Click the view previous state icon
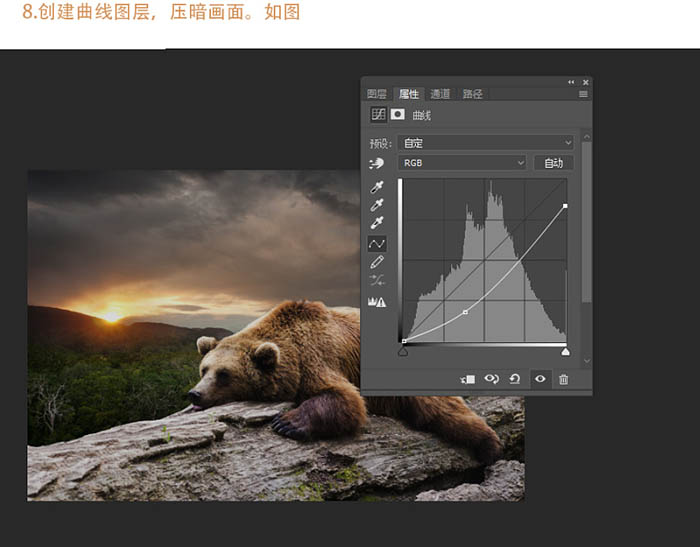This screenshot has height=547, width=700. click(492, 379)
